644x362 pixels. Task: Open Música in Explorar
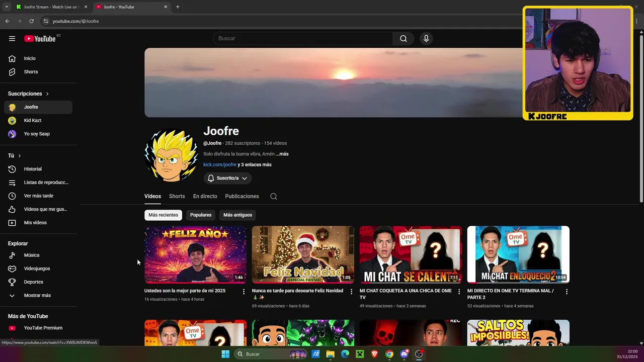pos(38,255)
